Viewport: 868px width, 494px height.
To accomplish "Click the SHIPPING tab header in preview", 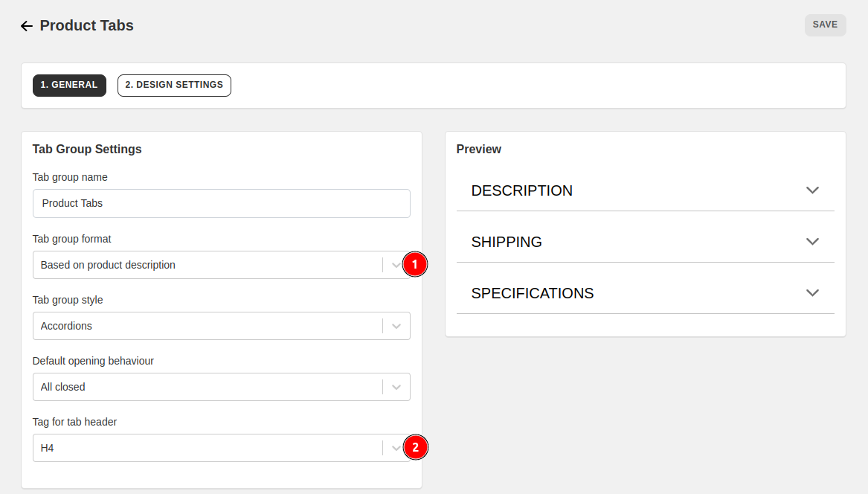I will pyautogui.click(x=507, y=242).
